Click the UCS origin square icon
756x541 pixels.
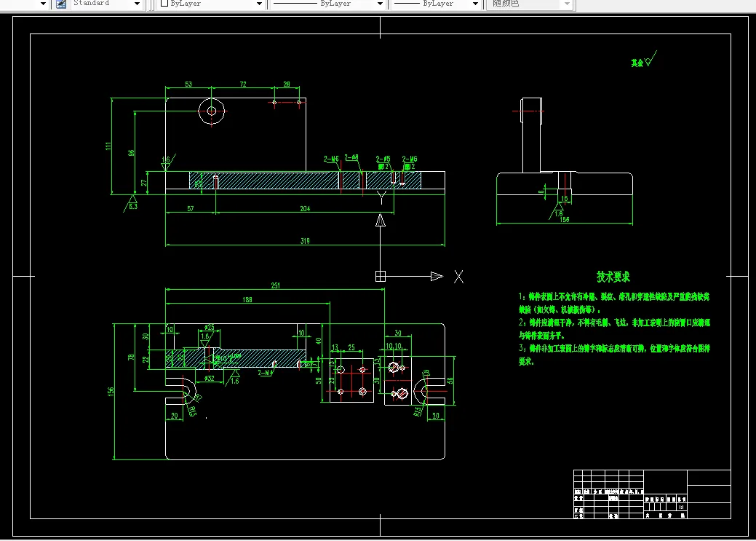pyautogui.click(x=381, y=276)
